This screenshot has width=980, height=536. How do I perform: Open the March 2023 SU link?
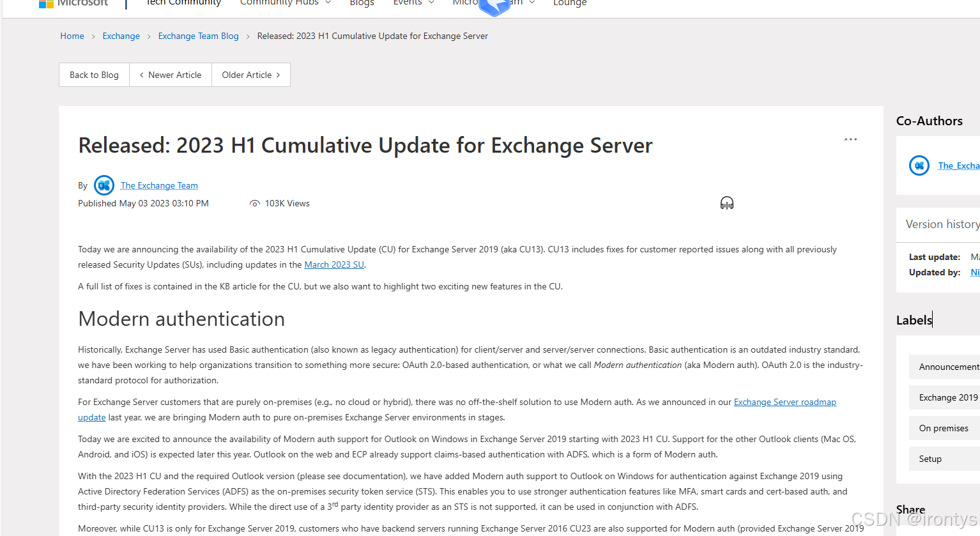tap(334, 264)
